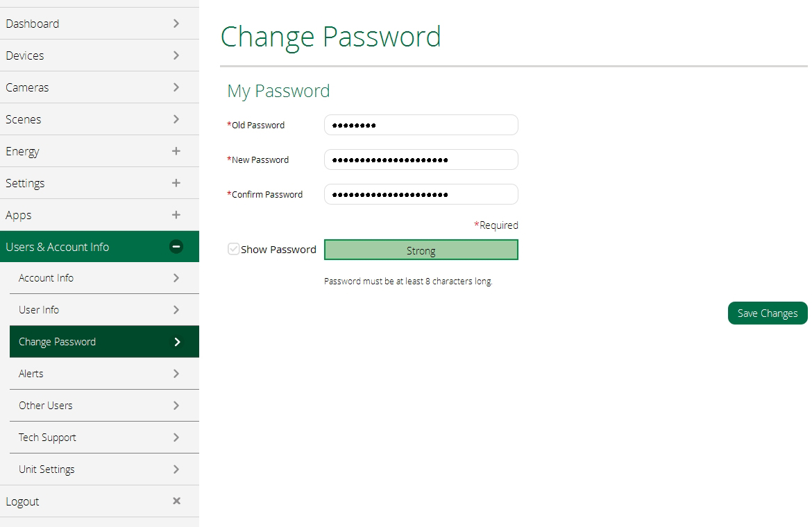Image resolution: width=812 pixels, height=527 pixels.
Task: Click the Strong password strength bar
Action: (x=421, y=250)
